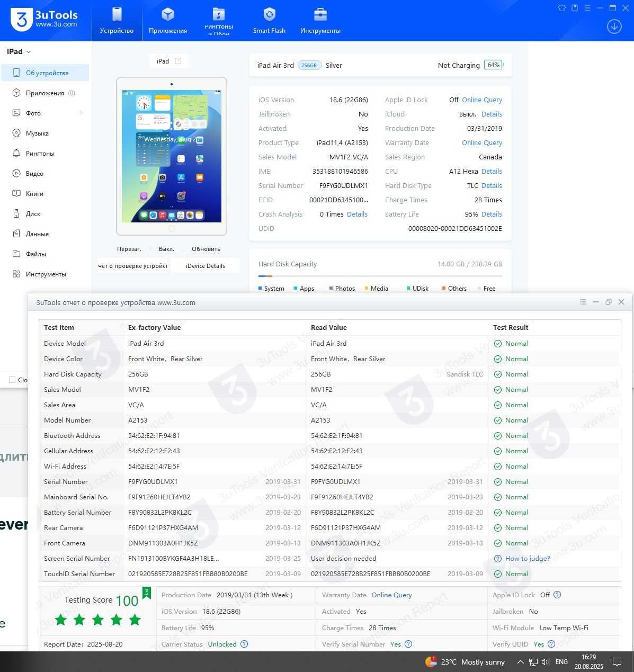
Task: Click Online Query beside Warranty Date in info panel
Action: coord(482,142)
